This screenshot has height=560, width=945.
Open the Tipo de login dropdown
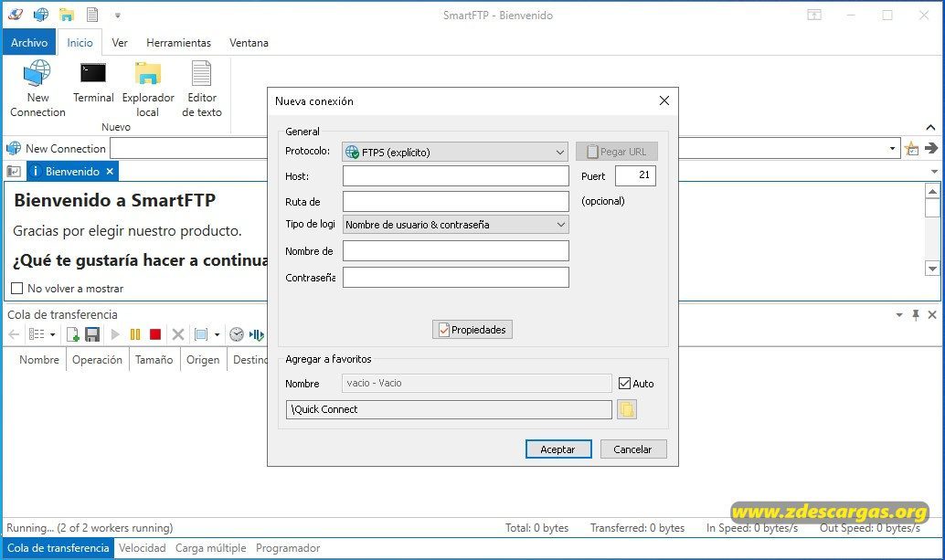pyautogui.click(x=456, y=225)
